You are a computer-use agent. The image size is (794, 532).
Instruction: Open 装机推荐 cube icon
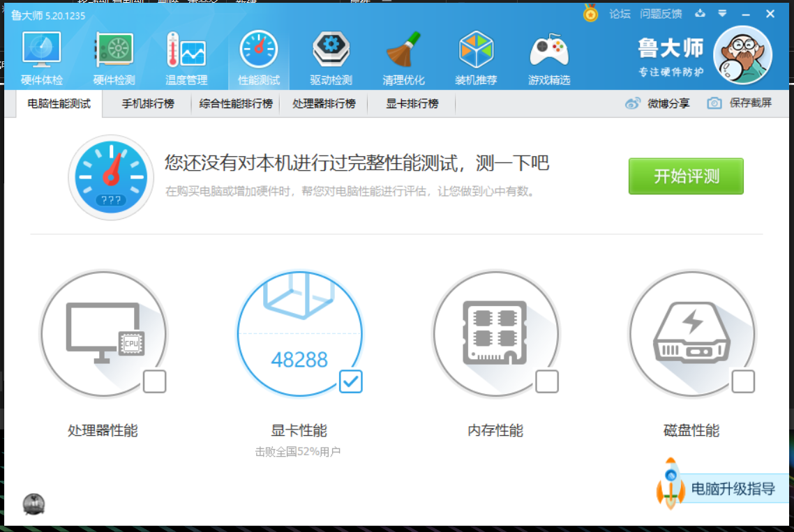pos(476,58)
